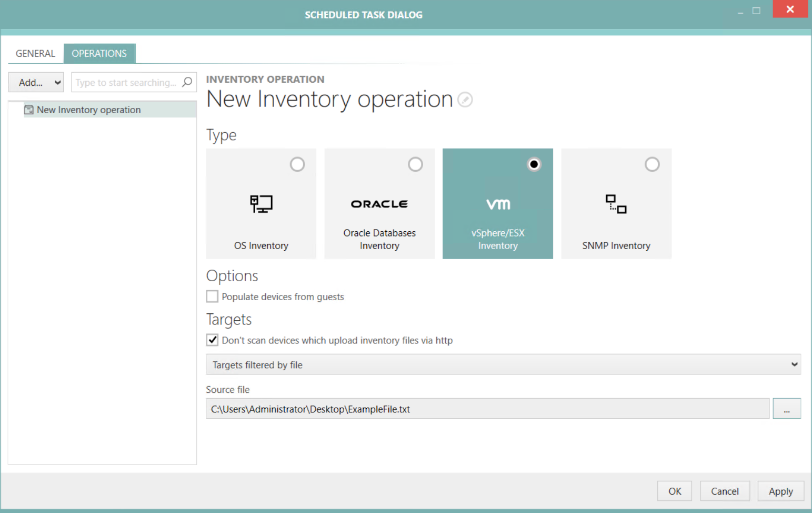Click the edit pencil next to operation name

465,100
